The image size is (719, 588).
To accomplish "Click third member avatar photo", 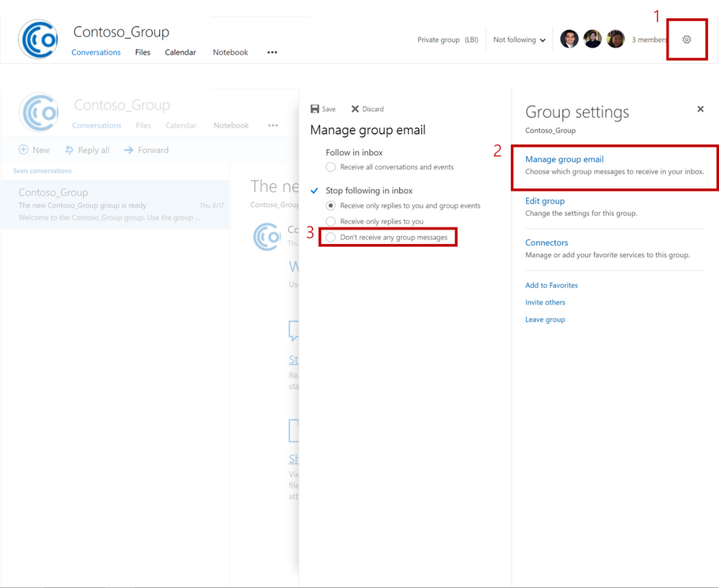I will pyautogui.click(x=615, y=39).
